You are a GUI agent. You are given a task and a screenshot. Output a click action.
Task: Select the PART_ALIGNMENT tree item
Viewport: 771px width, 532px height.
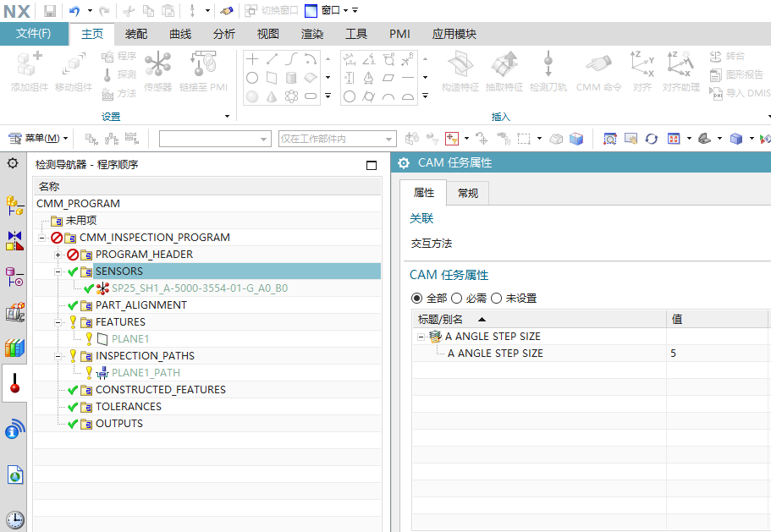[x=140, y=305]
